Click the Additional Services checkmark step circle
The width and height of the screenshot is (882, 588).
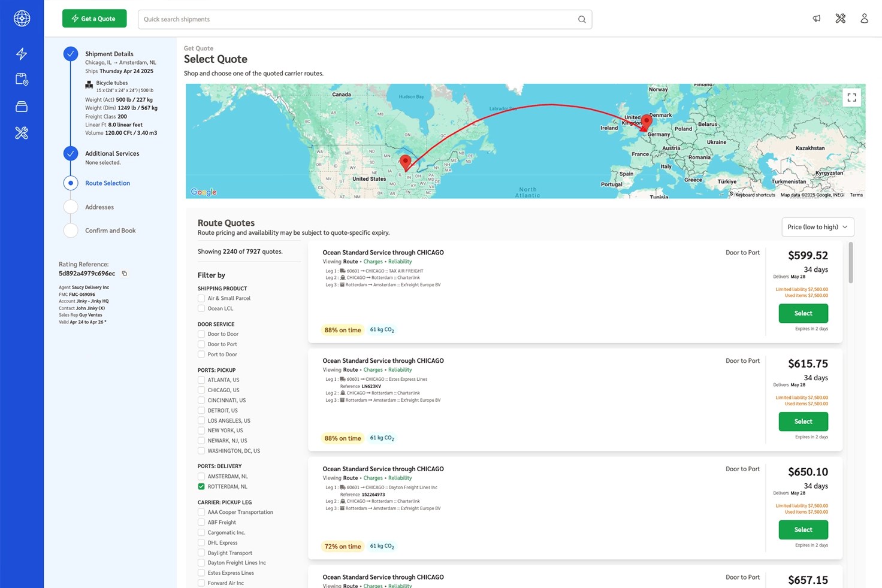pos(71,154)
